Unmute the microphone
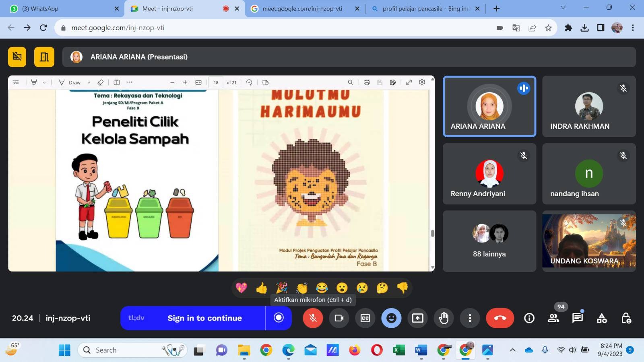 click(313, 318)
